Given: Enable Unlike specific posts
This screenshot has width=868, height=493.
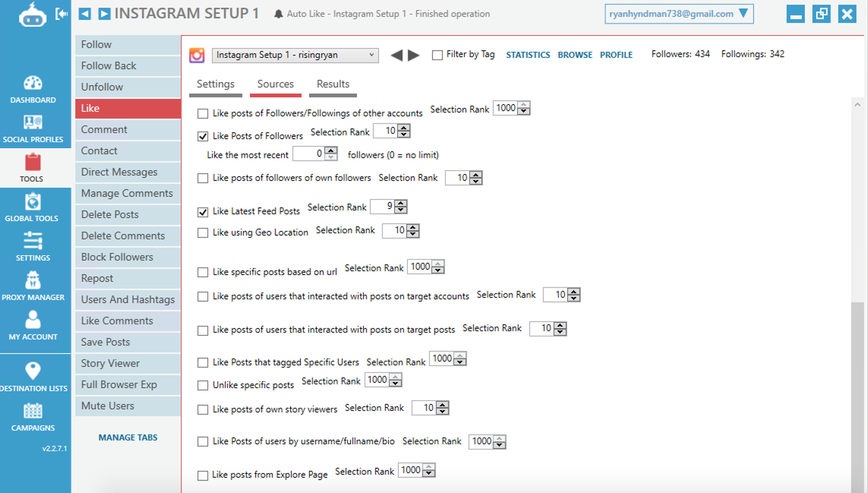Looking at the screenshot, I should click(x=203, y=386).
